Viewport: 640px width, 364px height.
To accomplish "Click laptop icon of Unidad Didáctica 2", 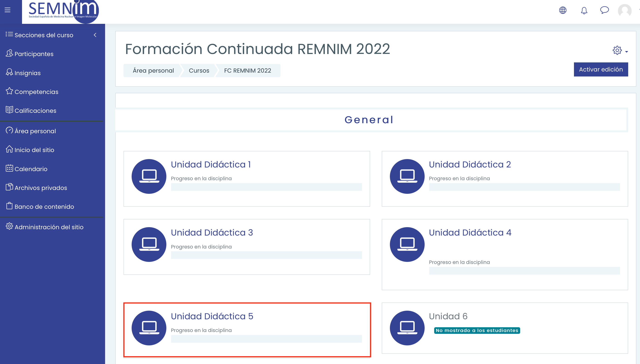I will [x=407, y=176].
